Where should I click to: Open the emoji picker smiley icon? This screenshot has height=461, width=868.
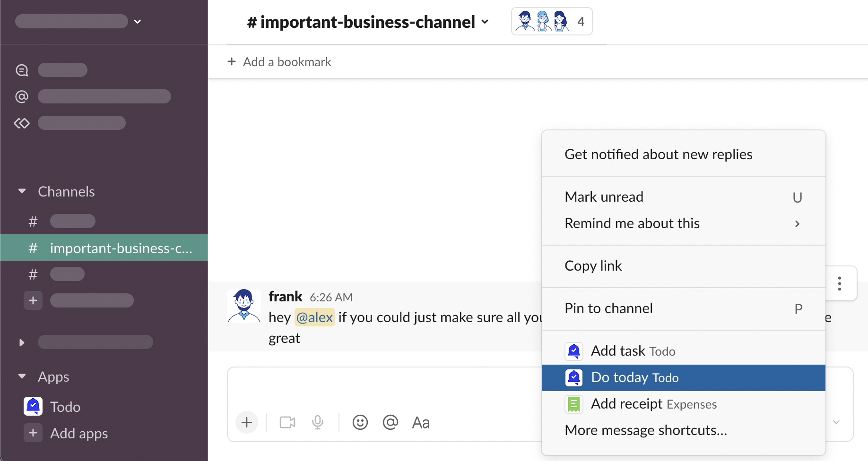(360, 422)
